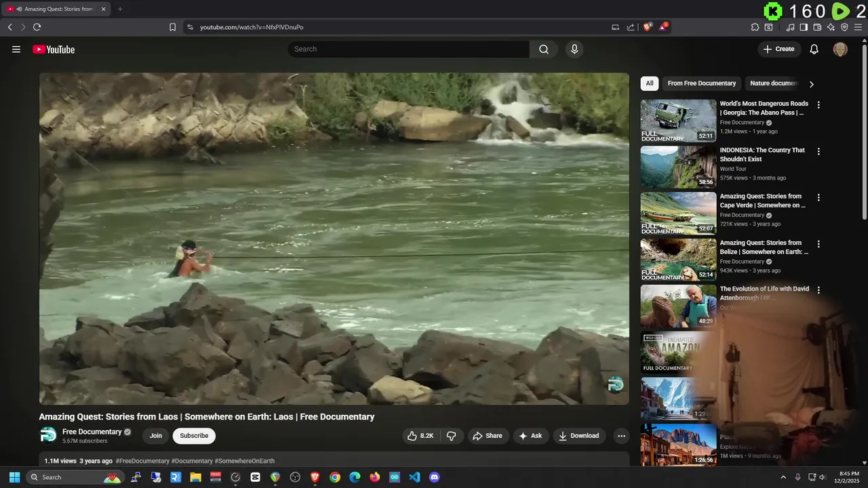Open Windows Start menu

click(x=14, y=477)
